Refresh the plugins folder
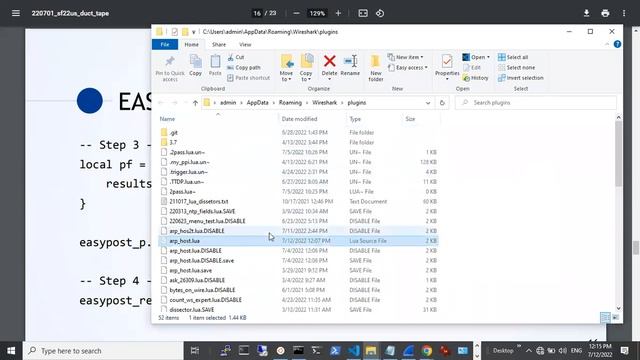 pos(442,103)
